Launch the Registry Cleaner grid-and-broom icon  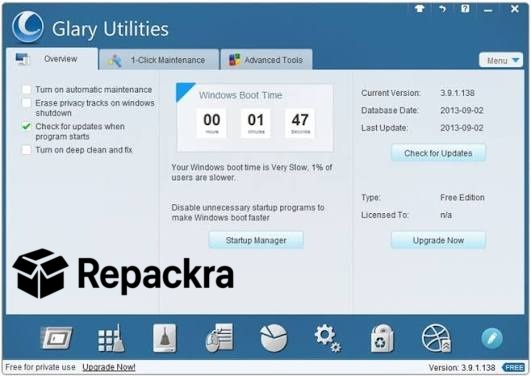(111, 338)
